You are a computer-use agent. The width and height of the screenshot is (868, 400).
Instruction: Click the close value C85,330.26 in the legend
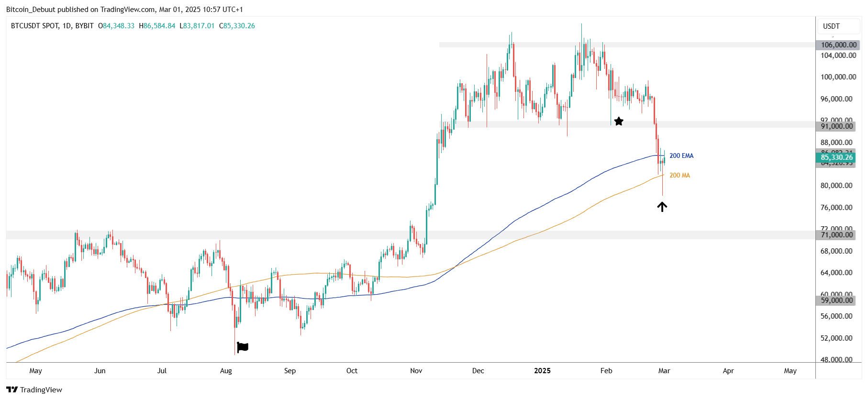click(237, 26)
